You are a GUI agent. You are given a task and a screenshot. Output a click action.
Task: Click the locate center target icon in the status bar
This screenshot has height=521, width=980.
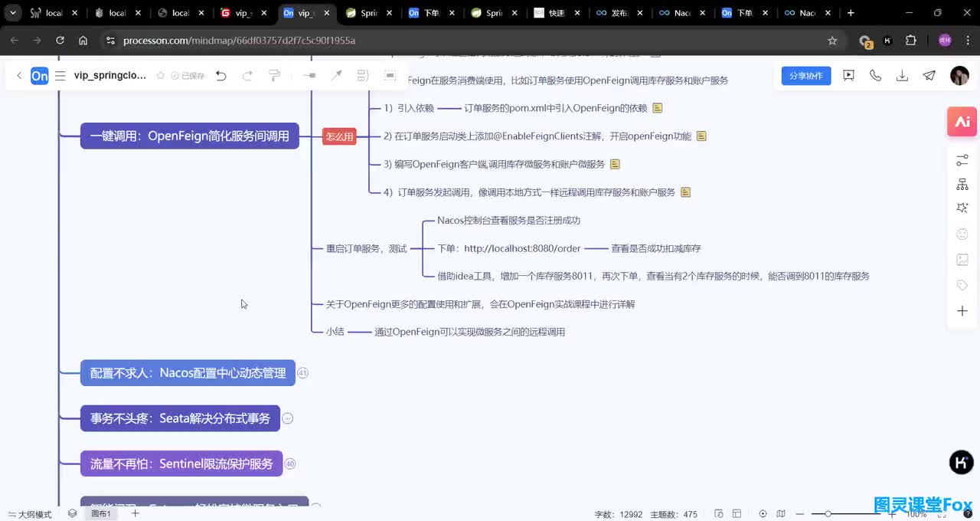coord(763,514)
